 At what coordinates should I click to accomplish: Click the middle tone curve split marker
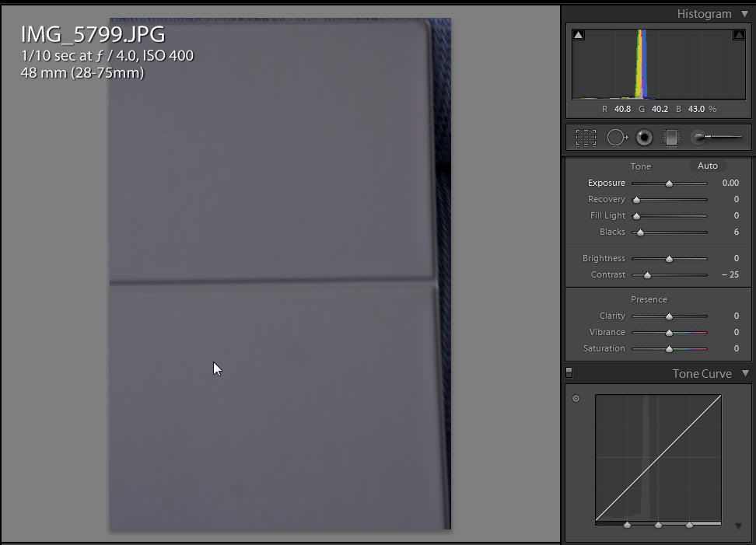658,526
